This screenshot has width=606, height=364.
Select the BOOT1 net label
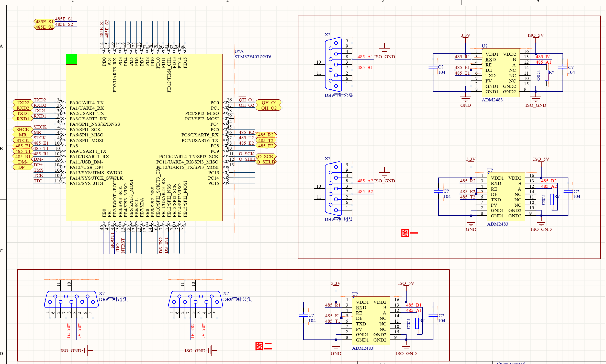pos(112,240)
